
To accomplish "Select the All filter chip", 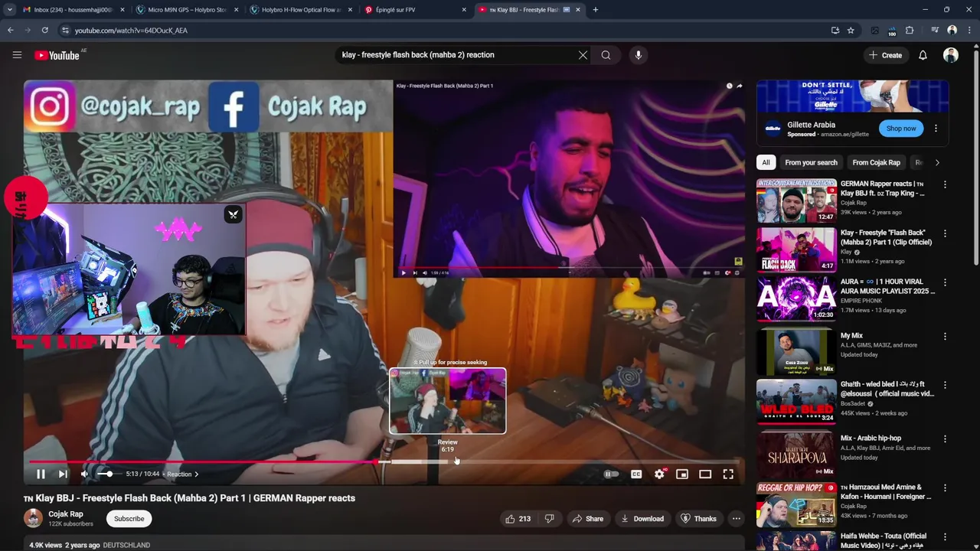I will coord(765,162).
